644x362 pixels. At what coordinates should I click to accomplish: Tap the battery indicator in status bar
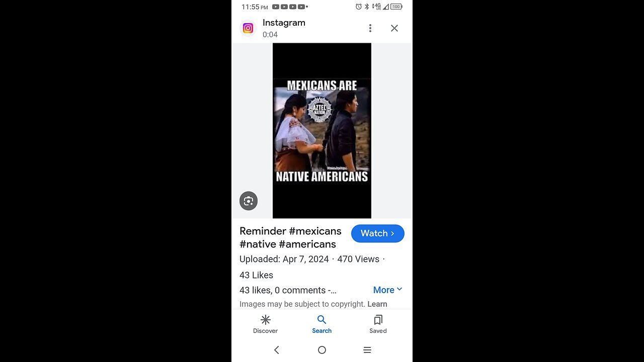(396, 7)
